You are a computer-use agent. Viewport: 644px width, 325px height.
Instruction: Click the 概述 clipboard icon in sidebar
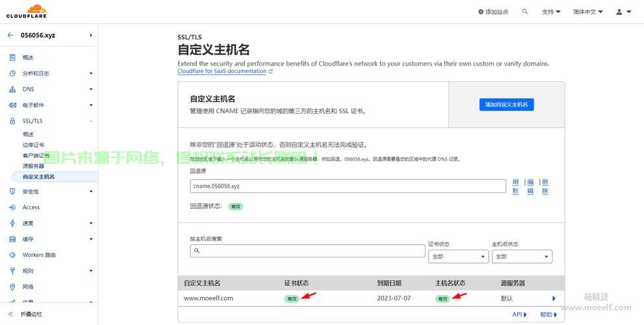coord(12,57)
